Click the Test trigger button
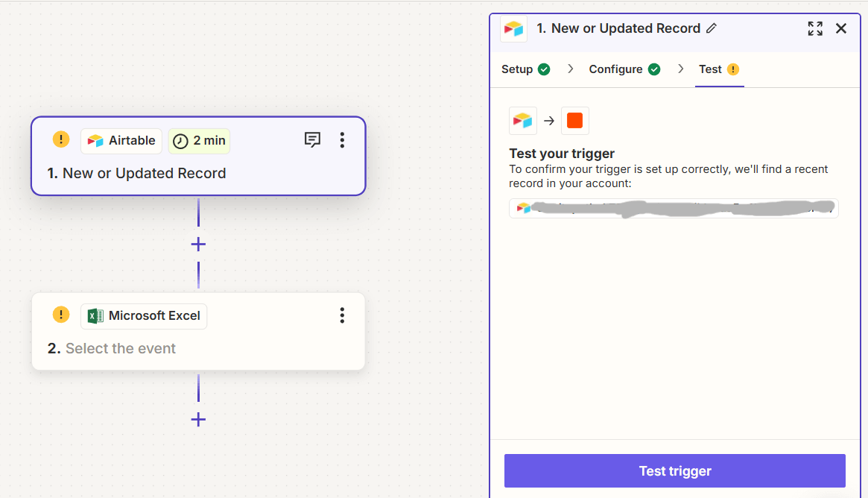Viewport: 868px width, 498px height. click(x=674, y=470)
